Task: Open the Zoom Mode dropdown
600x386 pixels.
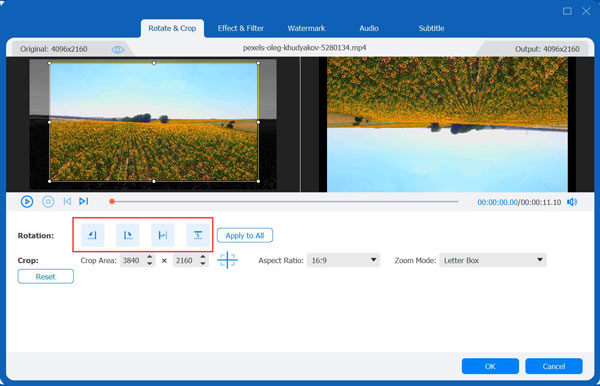Action: click(492, 260)
